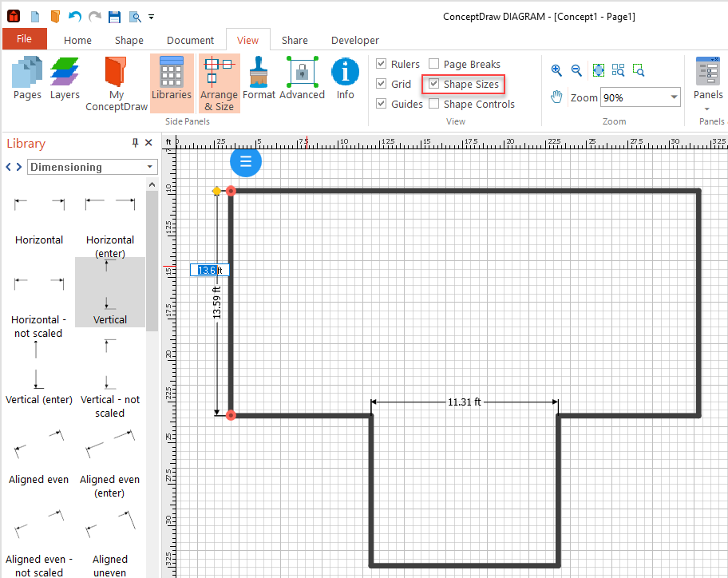Click the Zoom Out magnifier icon
The image size is (728, 578).
pos(576,70)
